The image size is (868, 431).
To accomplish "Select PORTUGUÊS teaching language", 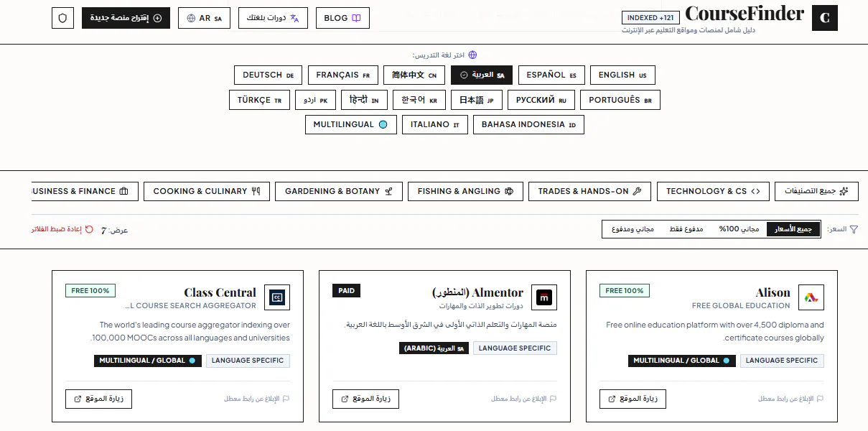I will tap(620, 100).
